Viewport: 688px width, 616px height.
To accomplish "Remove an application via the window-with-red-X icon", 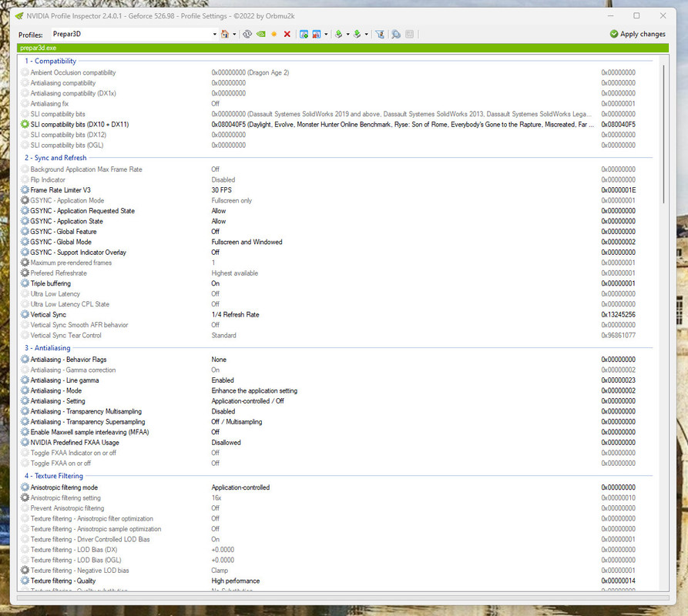I will (x=317, y=34).
